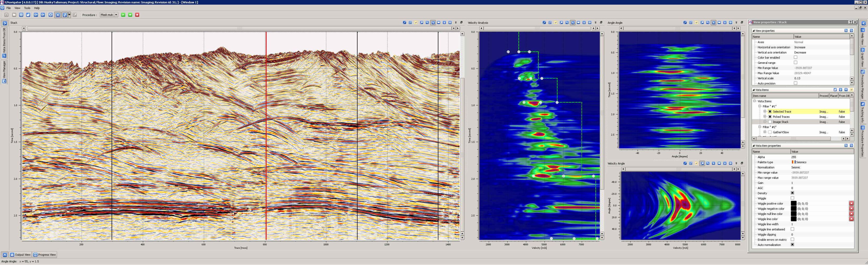Check the Image Stack item checkbox
Screen dimensions: 868x265
coord(770,122)
